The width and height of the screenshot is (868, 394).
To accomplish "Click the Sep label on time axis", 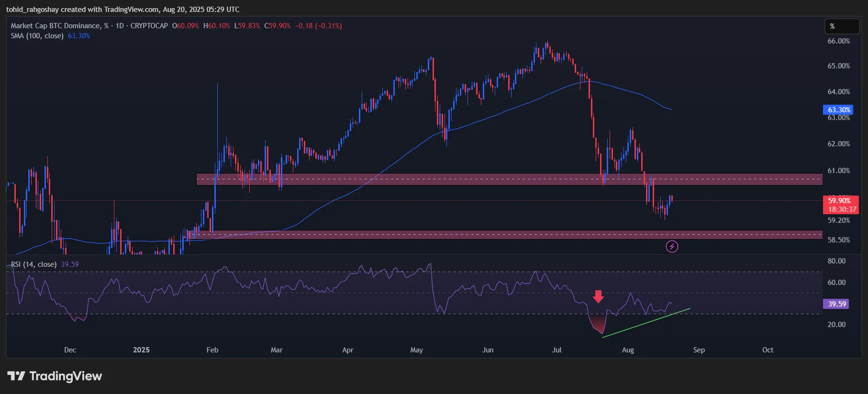I will [699, 350].
